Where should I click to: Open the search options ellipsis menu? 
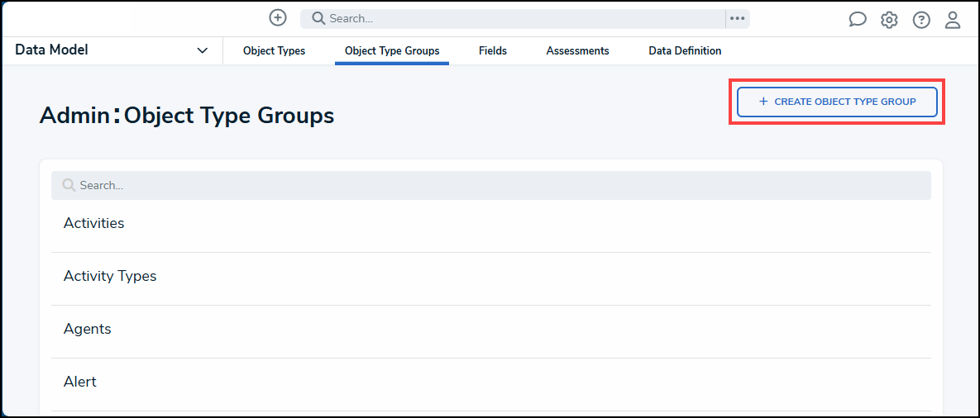coord(738,19)
